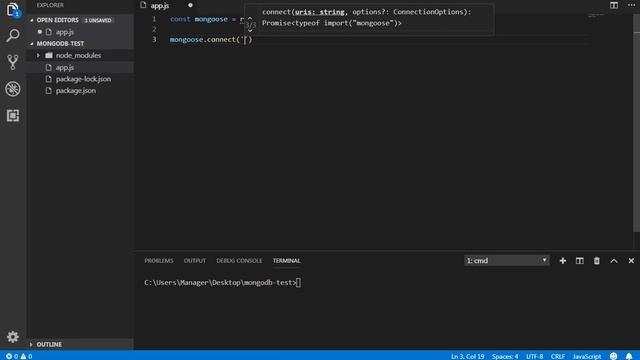The height and width of the screenshot is (360, 640).
Task: Switch to the Debug Console tab
Action: click(239, 261)
